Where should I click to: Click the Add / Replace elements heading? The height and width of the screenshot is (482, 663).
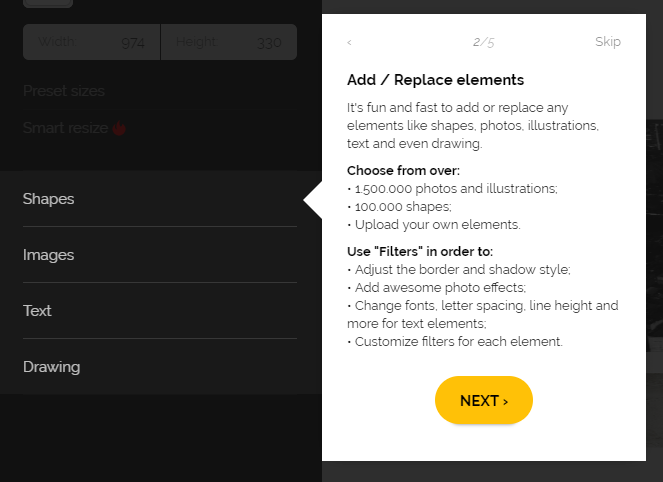[436, 80]
